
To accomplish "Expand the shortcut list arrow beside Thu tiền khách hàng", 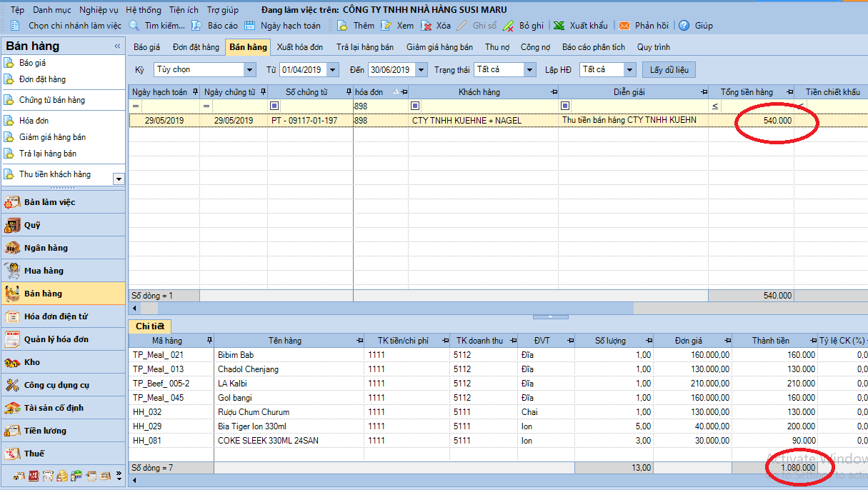I will (x=119, y=179).
